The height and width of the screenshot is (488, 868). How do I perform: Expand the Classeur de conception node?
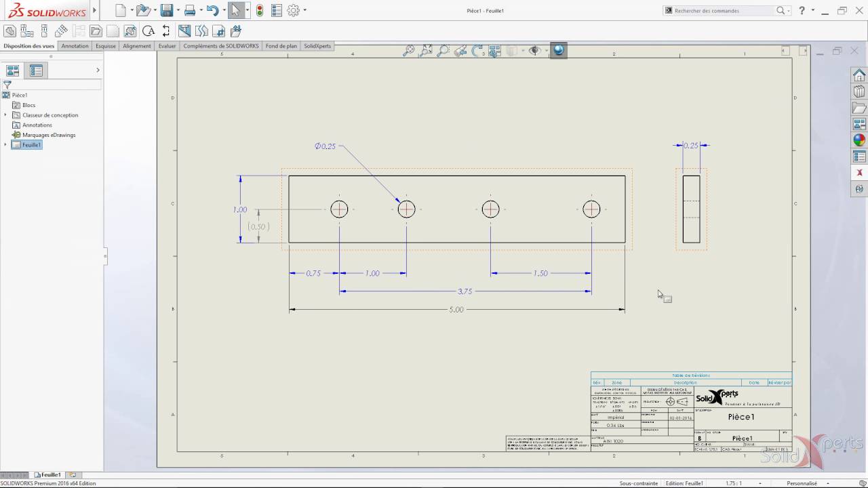(x=5, y=115)
